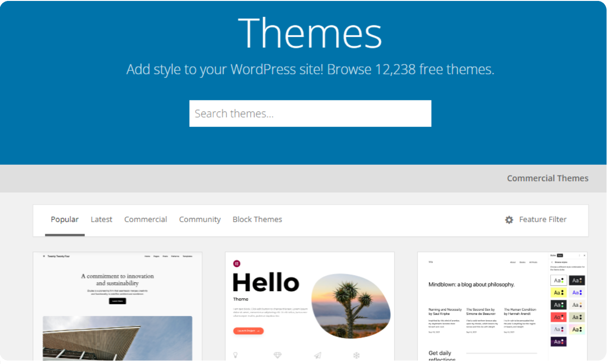Click the snowflake icon in Hello preview

click(x=356, y=355)
